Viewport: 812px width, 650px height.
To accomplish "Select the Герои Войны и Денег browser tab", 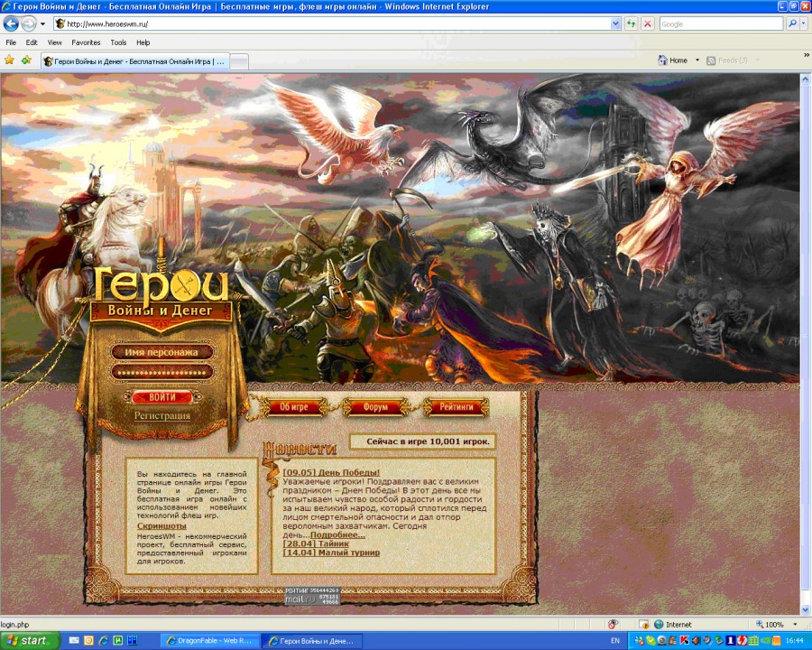I will (134, 61).
